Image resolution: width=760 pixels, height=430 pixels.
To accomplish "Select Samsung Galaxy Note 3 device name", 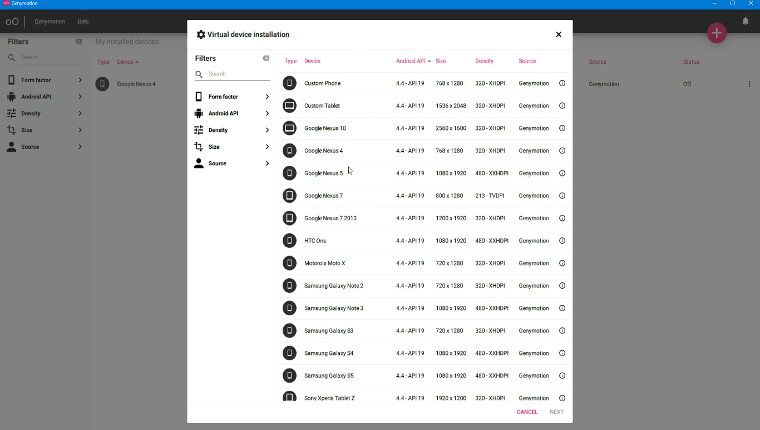I will [333, 308].
